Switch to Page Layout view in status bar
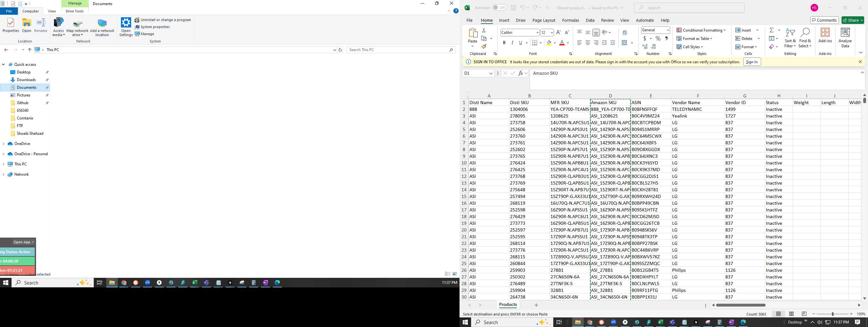868x327 pixels. (791, 314)
